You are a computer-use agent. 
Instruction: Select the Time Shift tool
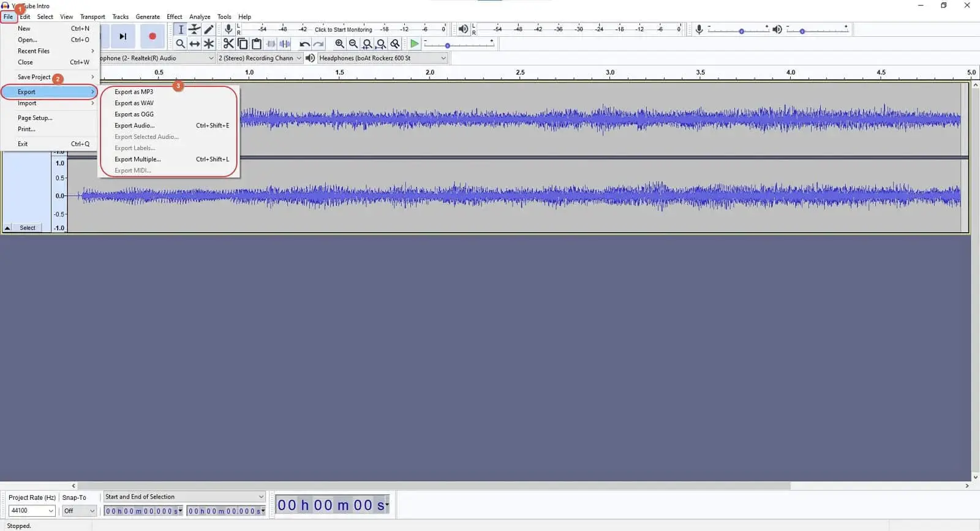coord(195,43)
